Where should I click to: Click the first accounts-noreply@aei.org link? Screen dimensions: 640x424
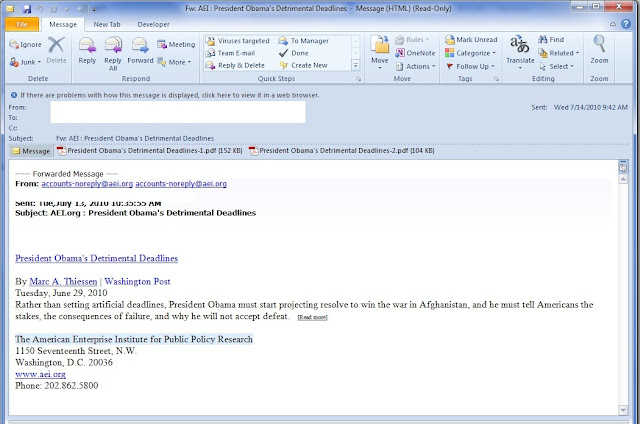pos(87,184)
